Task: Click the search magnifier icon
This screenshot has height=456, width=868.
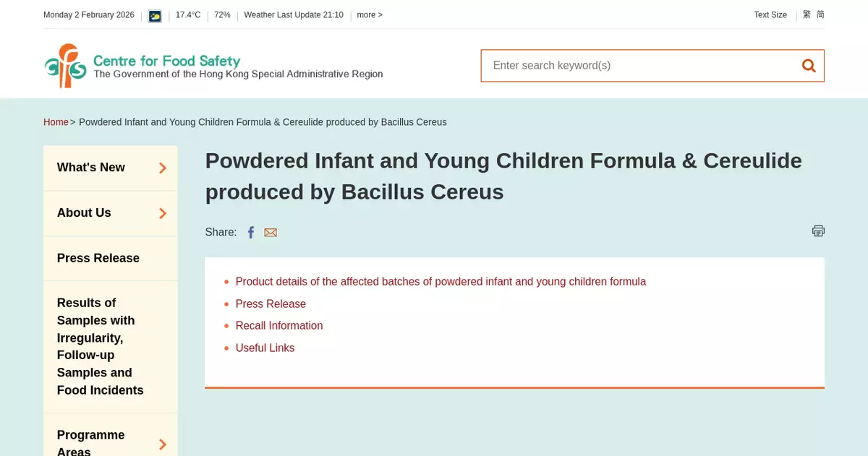Action: (x=809, y=66)
